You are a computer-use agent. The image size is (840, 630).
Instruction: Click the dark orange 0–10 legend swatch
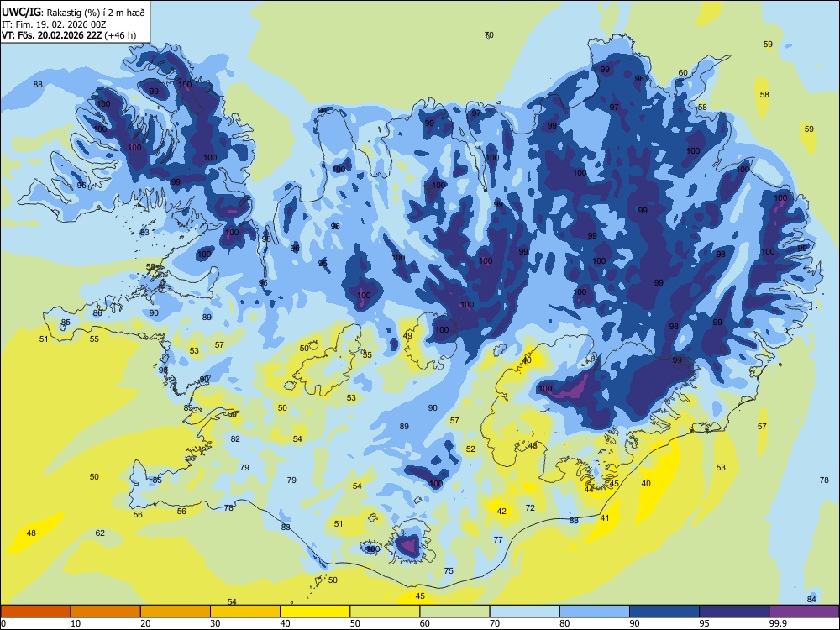tap(35, 612)
